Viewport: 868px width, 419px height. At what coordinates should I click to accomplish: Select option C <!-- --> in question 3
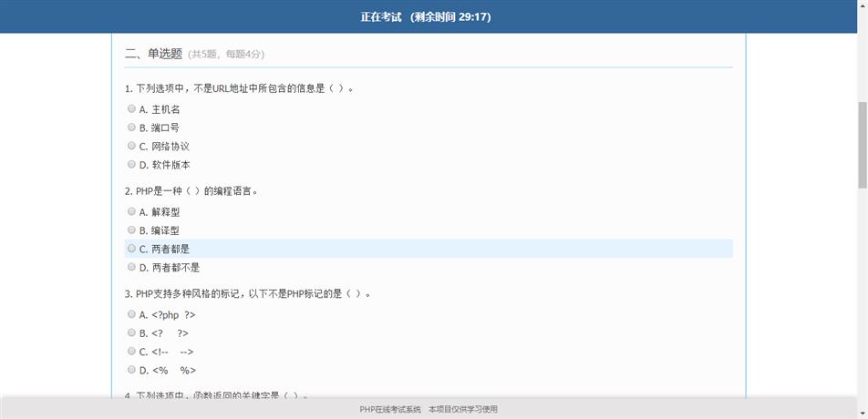[131, 351]
